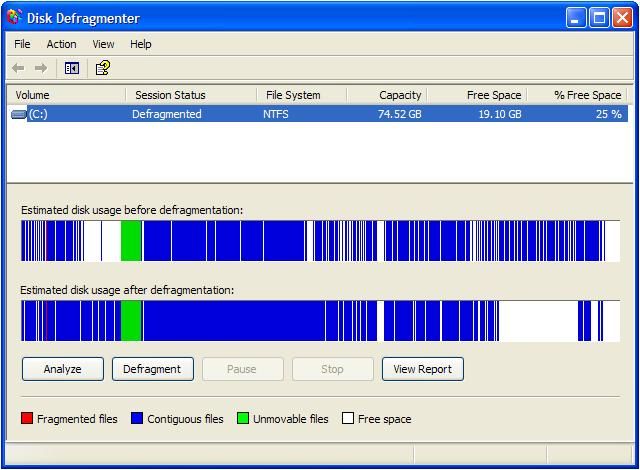Sort by the File System column header
The height and width of the screenshot is (470, 640).
(x=302, y=95)
